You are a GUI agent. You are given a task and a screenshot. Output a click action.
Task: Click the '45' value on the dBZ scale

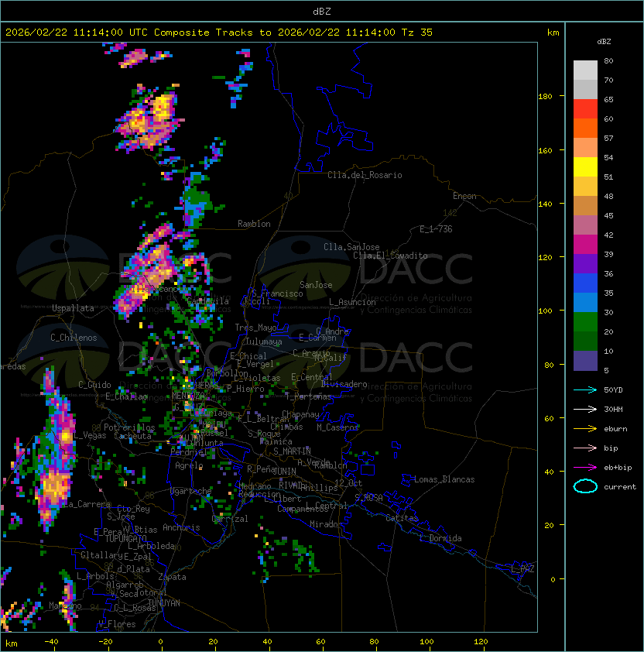pyautogui.click(x=608, y=216)
